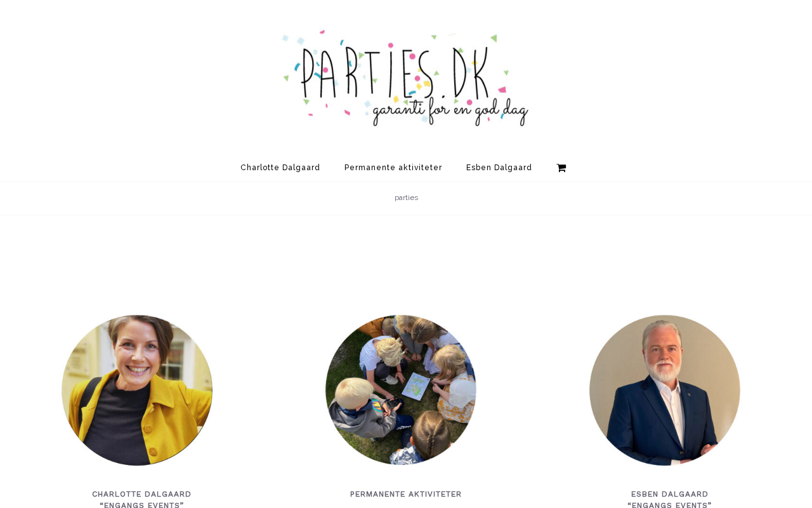This screenshot has height=508, width=812.
Task: Open circular photo of children on grass
Action: click(x=401, y=390)
